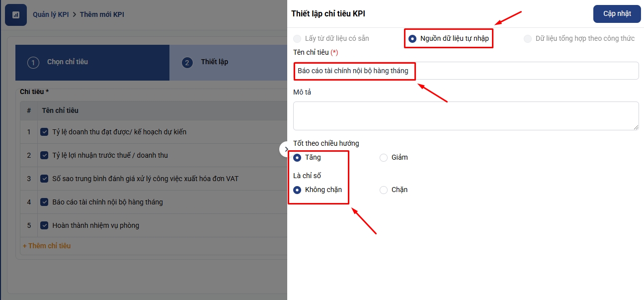644x300 pixels.
Task: Select Nguồn dữ liệu tự nhập radio option
Action: (412, 39)
